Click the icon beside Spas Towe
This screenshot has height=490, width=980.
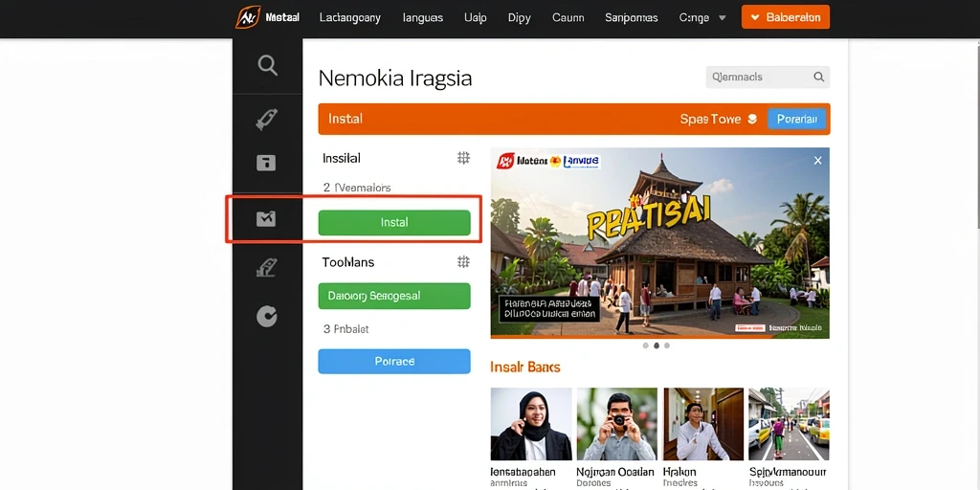coord(752,119)
